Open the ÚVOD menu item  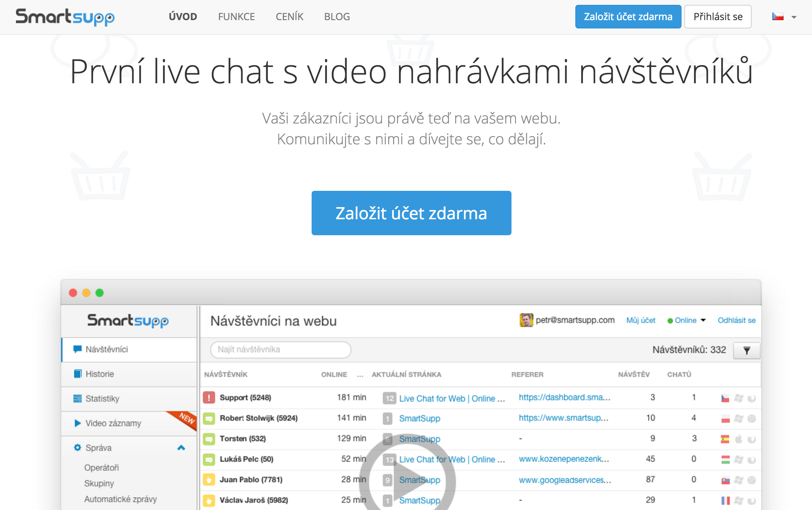[183, 17]
